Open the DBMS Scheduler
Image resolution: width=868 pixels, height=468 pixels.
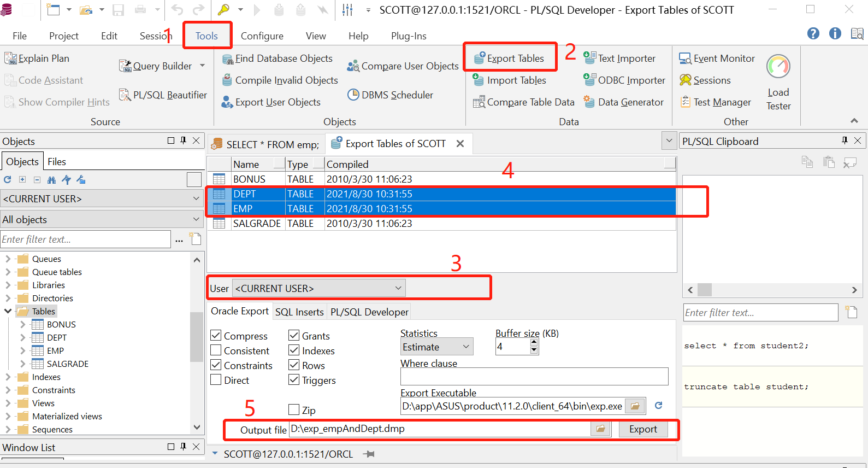[x=390, y=95]
